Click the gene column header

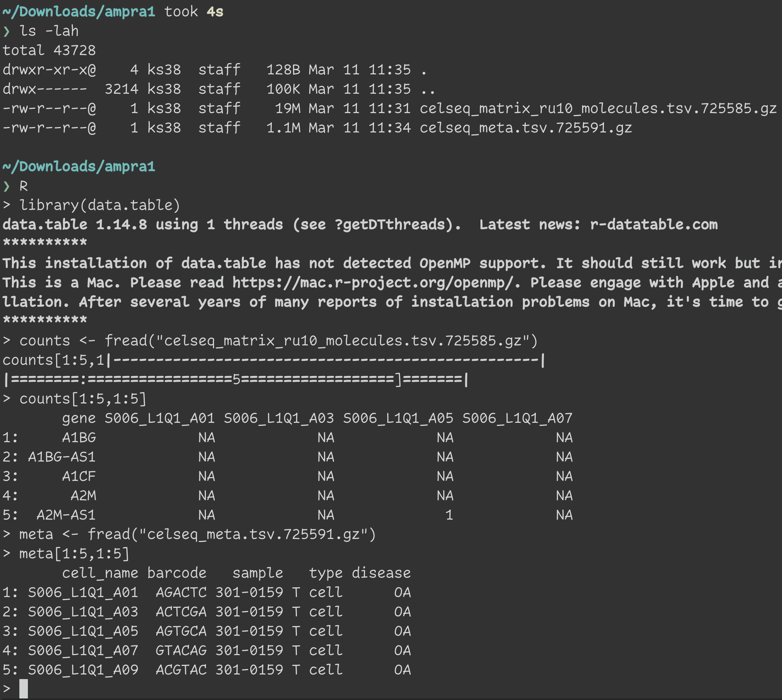click(79, 418)
